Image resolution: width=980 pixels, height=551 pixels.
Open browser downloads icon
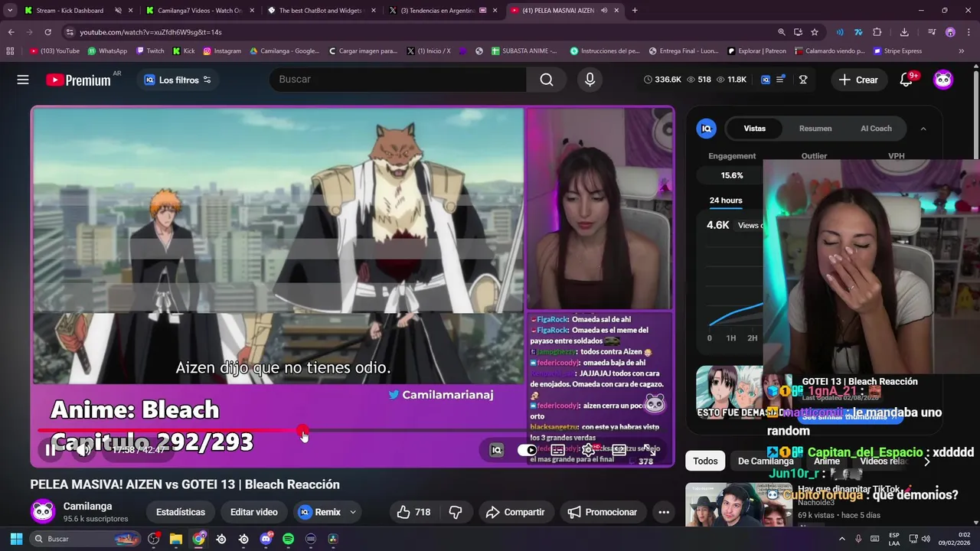coord(904,32)
